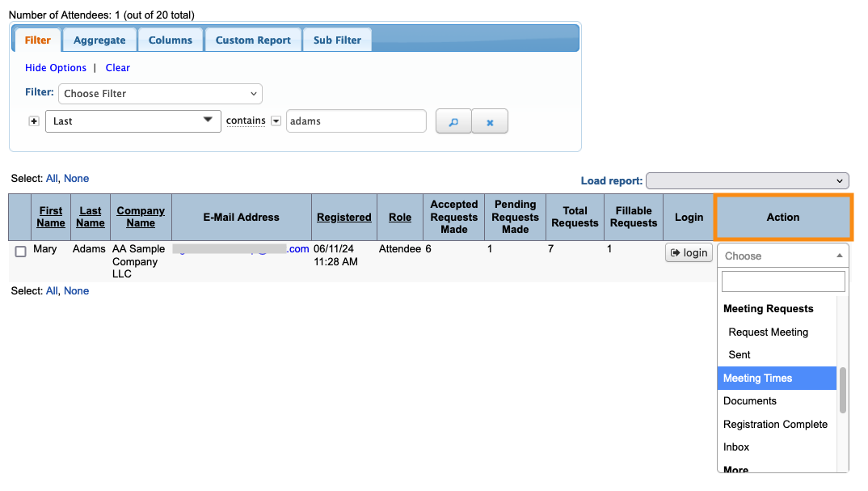
Task: Click the action dropdown search box
Action: [x=783, y=281]
